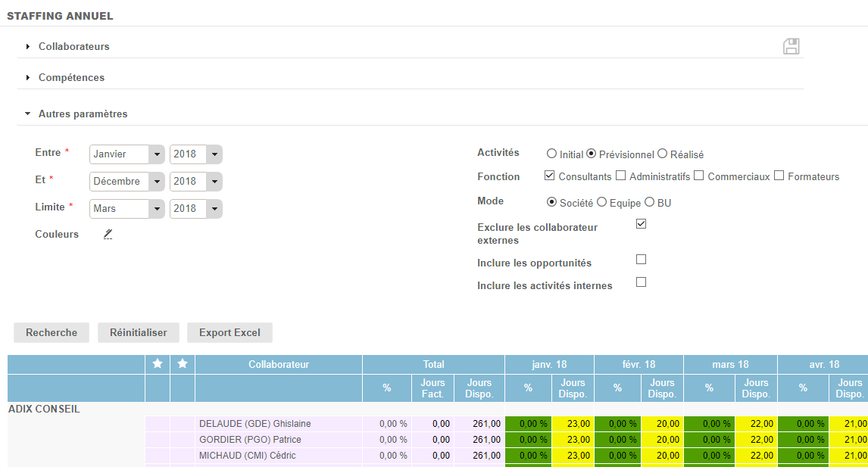868x467 pixels.
Task: Open the Limite month dropdown showing Mars
Action: click(x=127, y=209)
